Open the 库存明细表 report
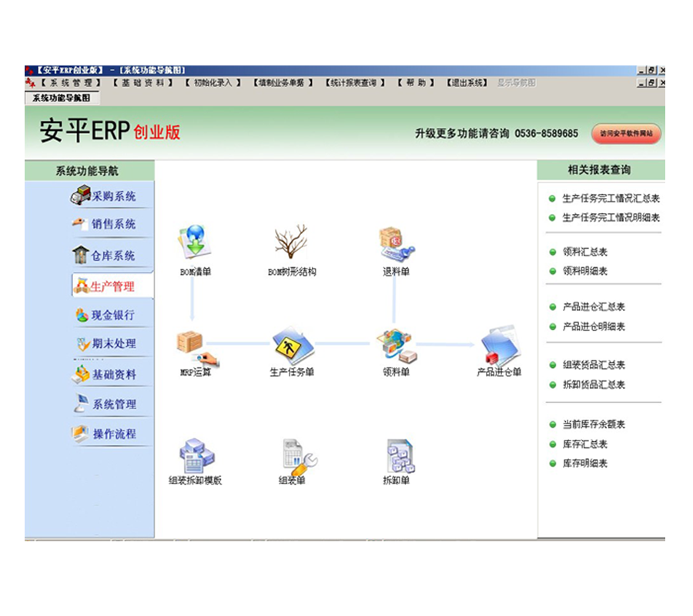This screenshot has height=616, width=693. click(x=584, y=464)
